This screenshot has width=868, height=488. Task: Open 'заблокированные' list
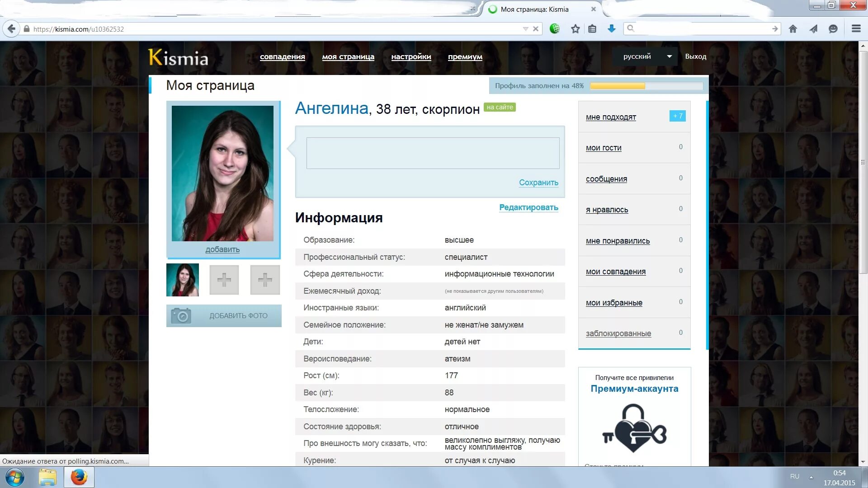pyautogui.click(x=618, y=333)
